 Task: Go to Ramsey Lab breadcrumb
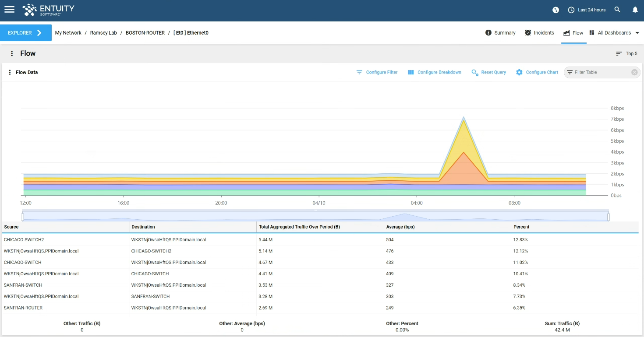[103, 33]
